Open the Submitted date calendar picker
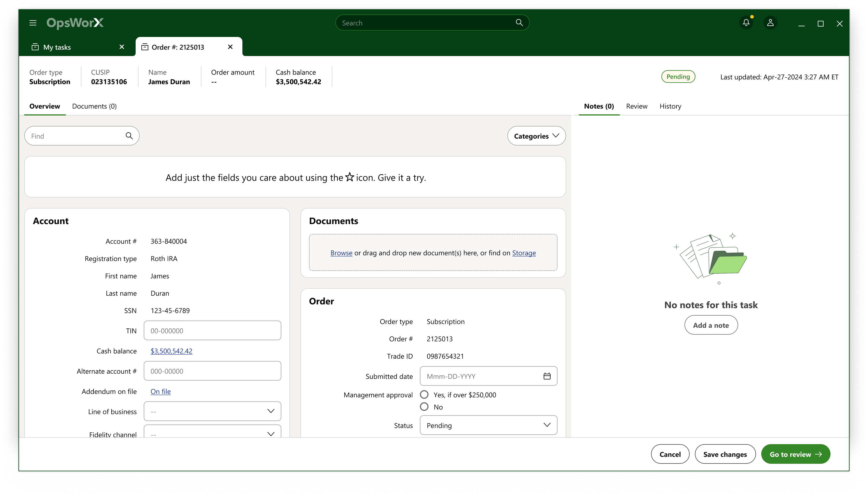This screenshot has width=868, height=499. pos(547,376)
